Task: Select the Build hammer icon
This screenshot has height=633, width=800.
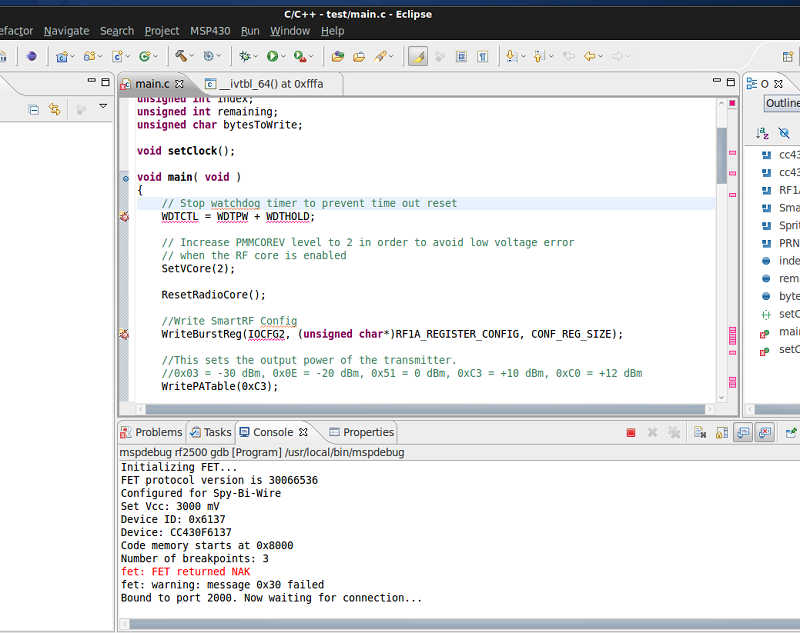Action: (181, 56)
